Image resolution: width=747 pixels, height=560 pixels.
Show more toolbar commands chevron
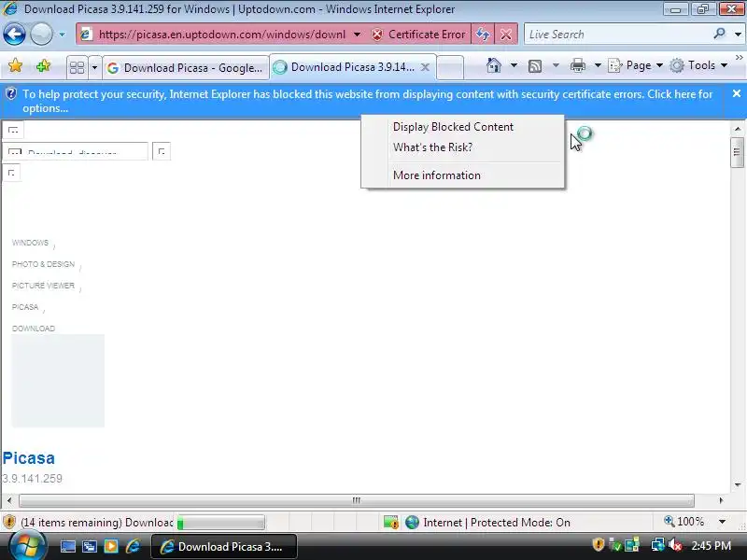pos(739,57)
